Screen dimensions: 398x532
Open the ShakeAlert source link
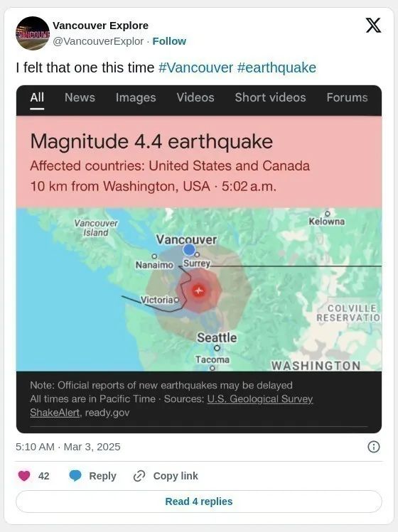click(55, 413)
